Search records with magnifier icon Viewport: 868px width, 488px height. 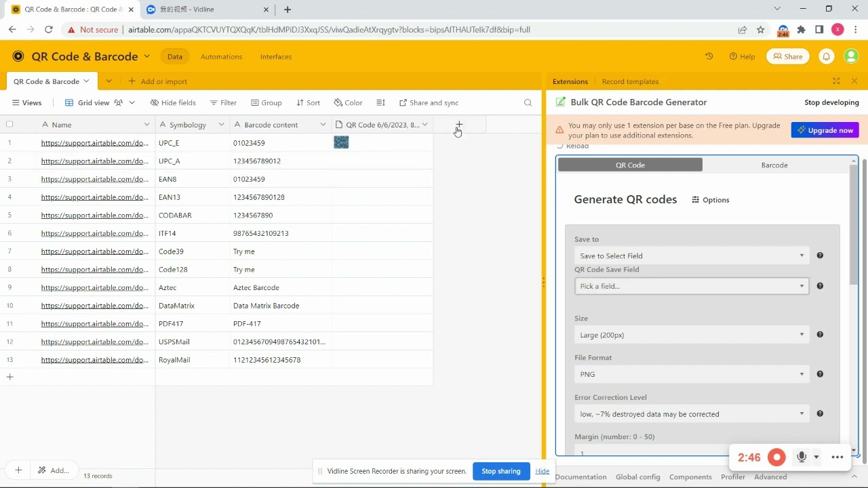528,103
